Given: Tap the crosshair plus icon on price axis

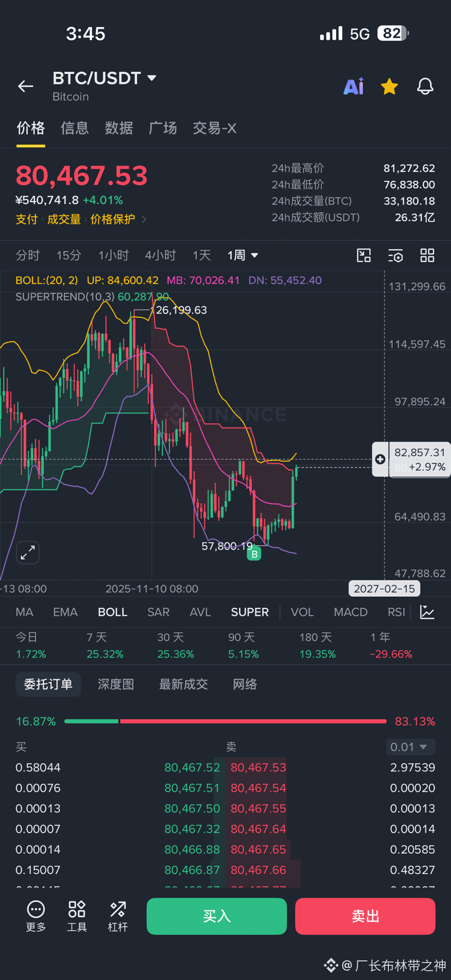Looking at the screenshot, I should (380, 460).
